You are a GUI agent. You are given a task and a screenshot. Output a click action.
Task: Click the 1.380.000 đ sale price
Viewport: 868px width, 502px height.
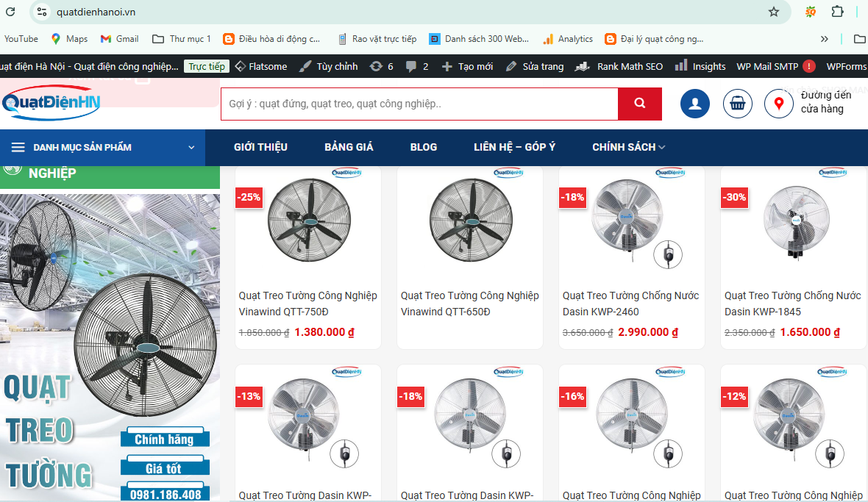pyautogui.click(x=324, y=332)
